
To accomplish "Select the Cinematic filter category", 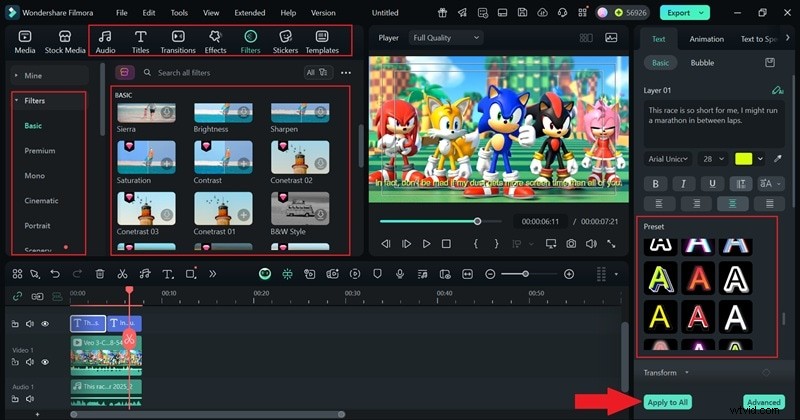I will (x=41, y=201).
